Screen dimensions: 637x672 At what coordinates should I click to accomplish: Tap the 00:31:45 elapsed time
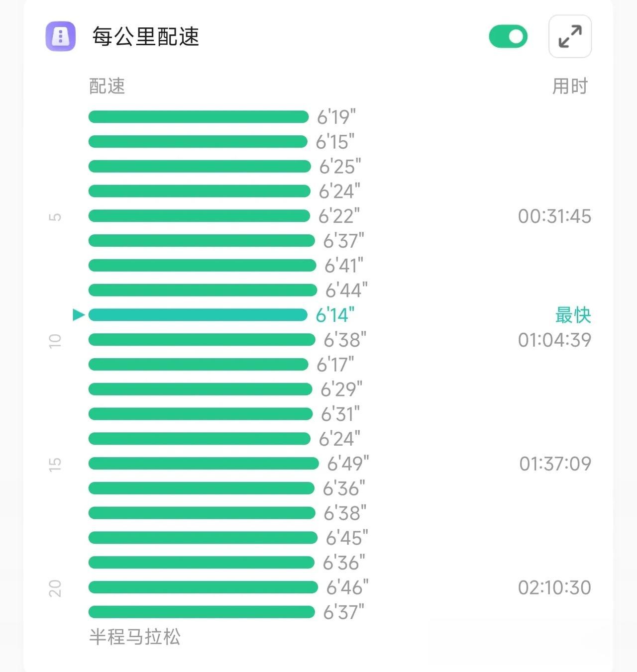pyautogui.click(x=554, y=216)
